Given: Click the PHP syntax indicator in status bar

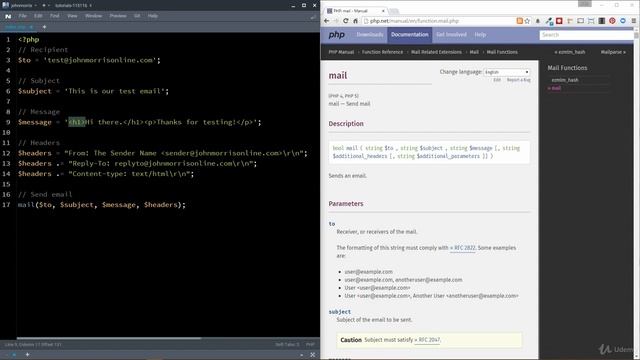Looking at the screenshot, I should click(310, 344).
